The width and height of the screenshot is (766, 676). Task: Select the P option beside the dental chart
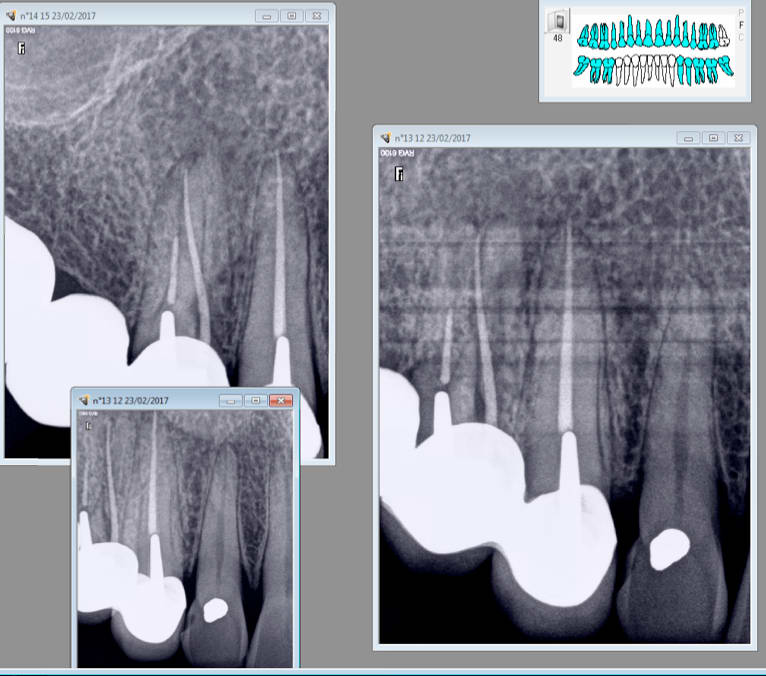741,13
